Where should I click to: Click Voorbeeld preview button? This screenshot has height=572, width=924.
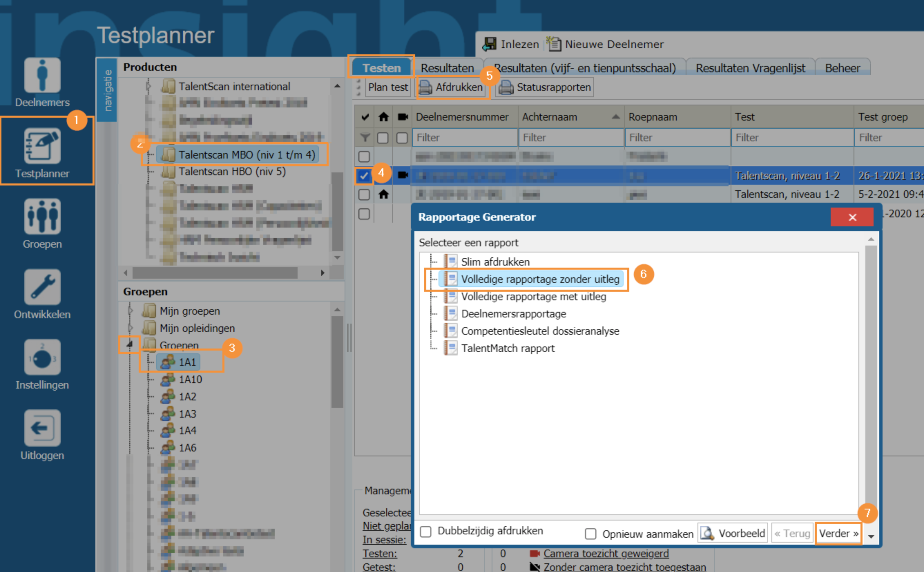pos(732,533)
